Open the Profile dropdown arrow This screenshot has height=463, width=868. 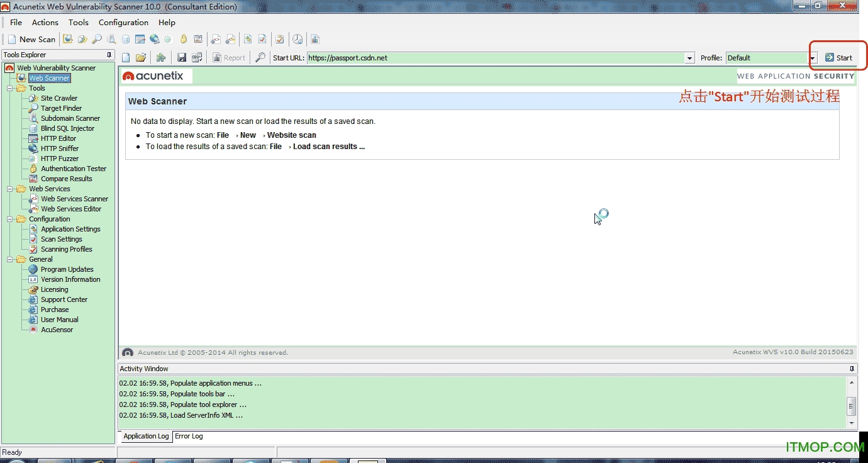(x=813, y=58)
